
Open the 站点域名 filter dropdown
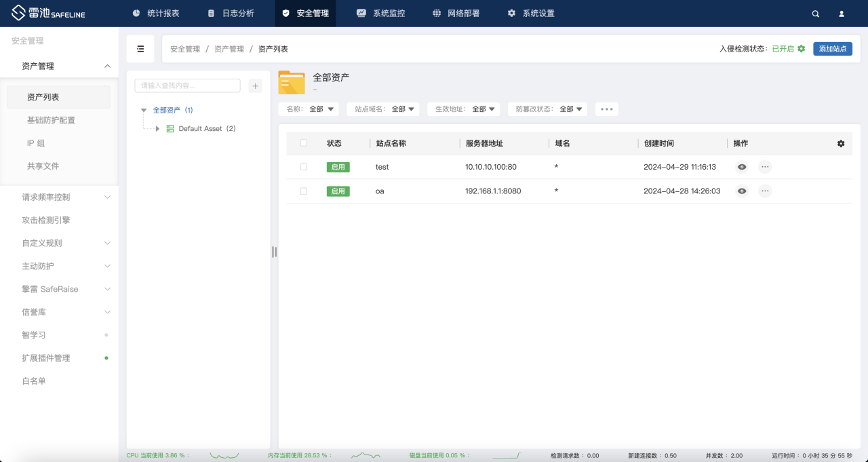pos(383,109)
